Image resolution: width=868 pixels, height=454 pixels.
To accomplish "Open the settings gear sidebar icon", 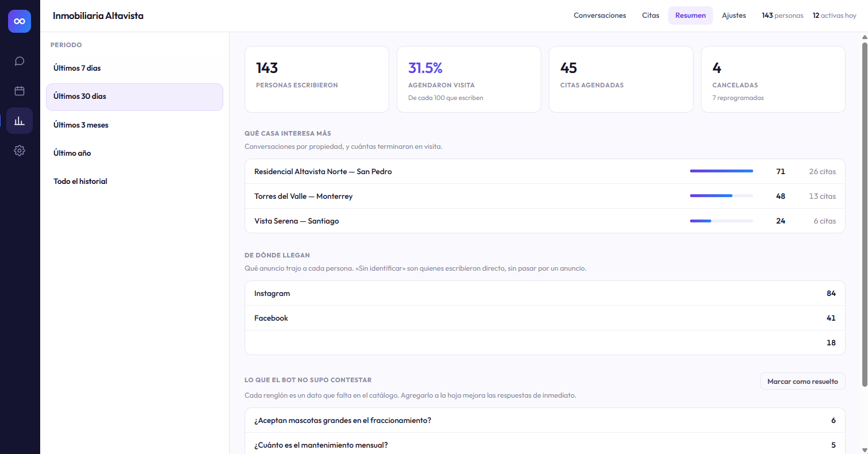I will [x=20, y=151].
